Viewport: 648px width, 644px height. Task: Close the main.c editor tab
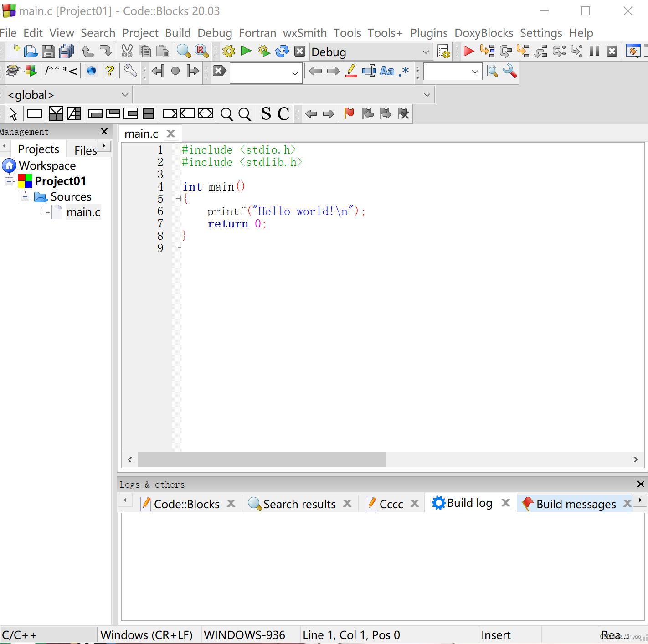coord(171,134)
